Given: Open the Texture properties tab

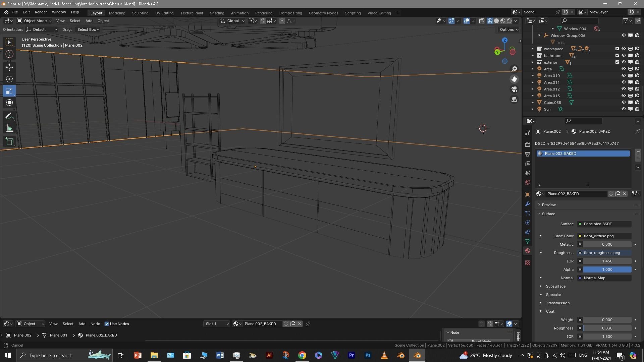Looking at the screenshot, I should [x=528, y=263].
